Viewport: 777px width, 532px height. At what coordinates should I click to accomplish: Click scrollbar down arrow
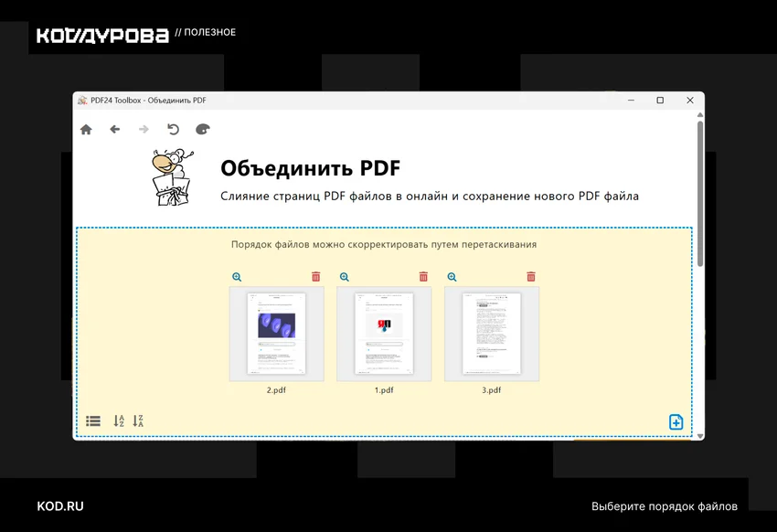coord(700,436)
